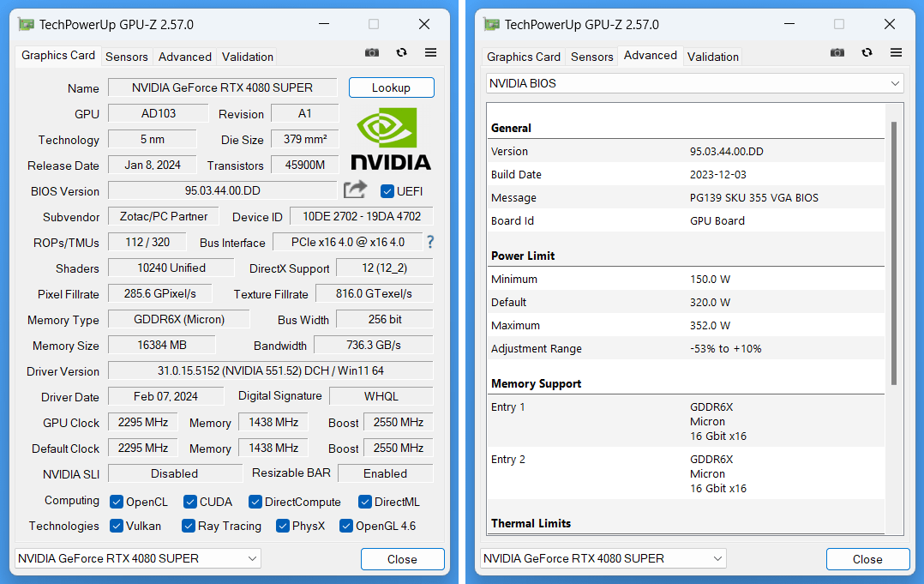This screenshot has height=584, width=924.
Task: Click the Build Date value 2023-12-03
Action: pos(717,174)
